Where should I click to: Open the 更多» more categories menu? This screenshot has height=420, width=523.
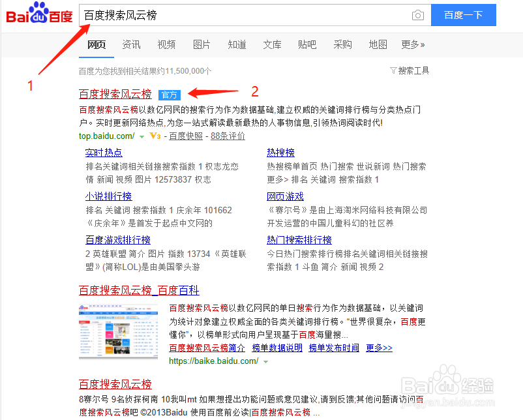[413, 44]
